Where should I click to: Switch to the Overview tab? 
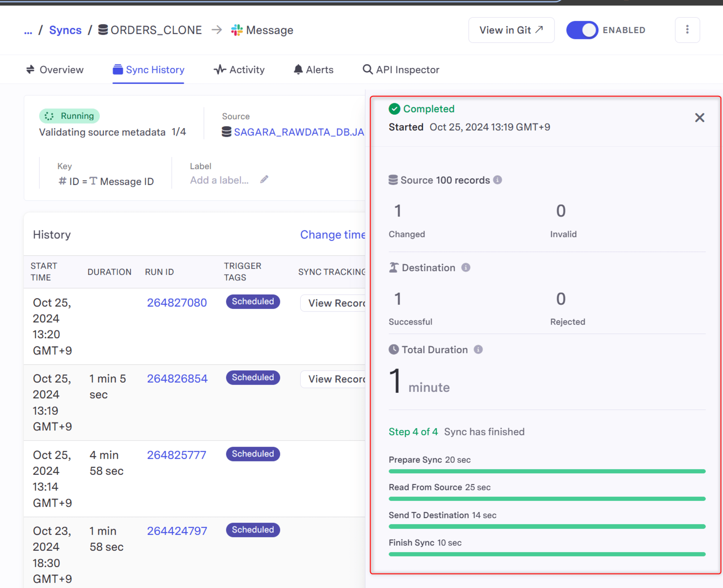(55, 69)
